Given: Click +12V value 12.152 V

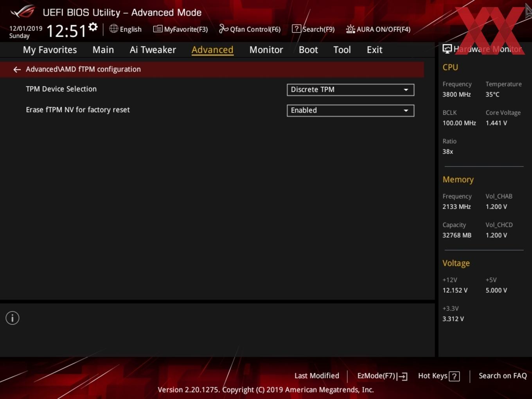Looking at the screenshot, I should [455, 290].
